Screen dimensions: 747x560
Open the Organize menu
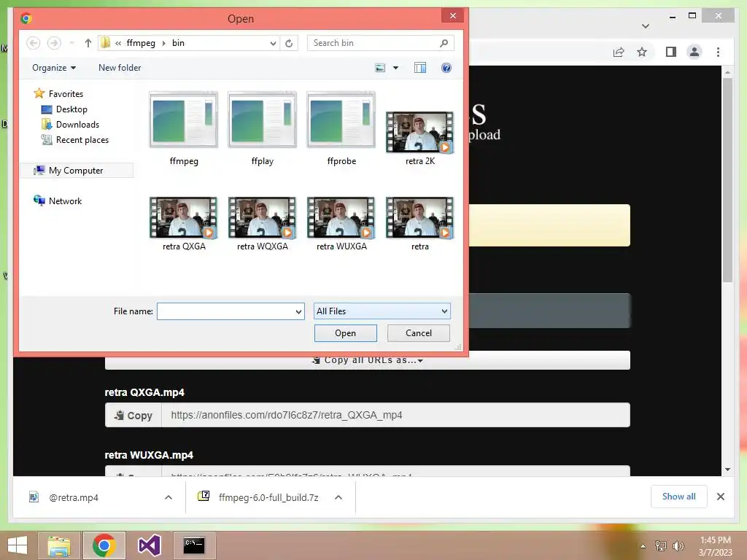tap(54, 68)
